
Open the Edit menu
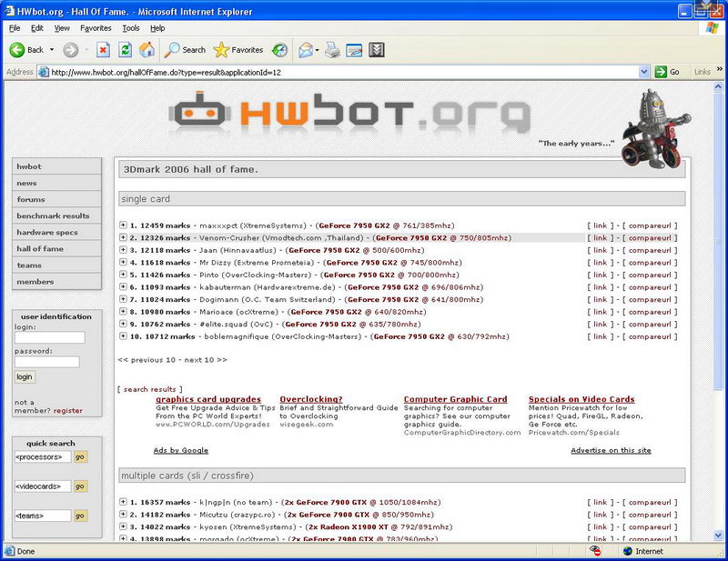tap(37, 28)
